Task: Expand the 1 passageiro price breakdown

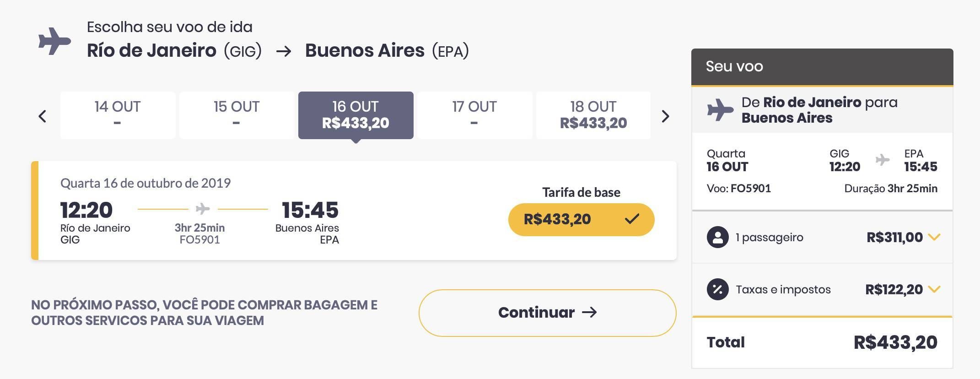Action: click(934, 237)
